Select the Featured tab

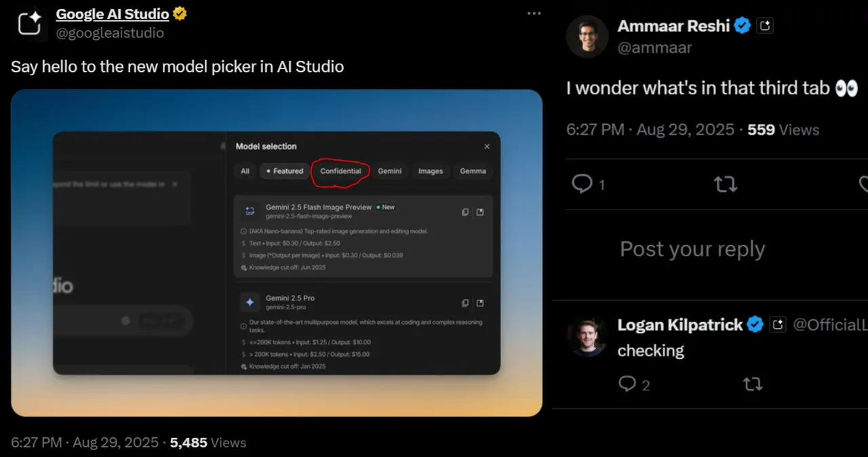coord(285,171)
